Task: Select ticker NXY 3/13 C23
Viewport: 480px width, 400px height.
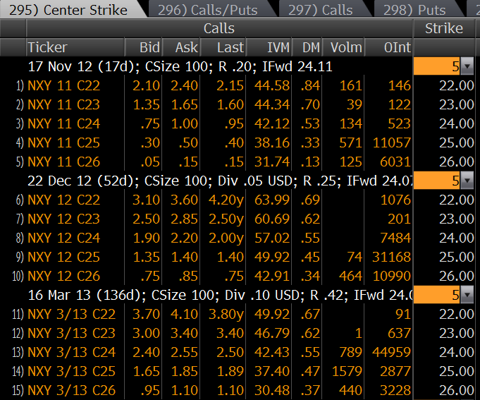Action: tap(72, 333)
